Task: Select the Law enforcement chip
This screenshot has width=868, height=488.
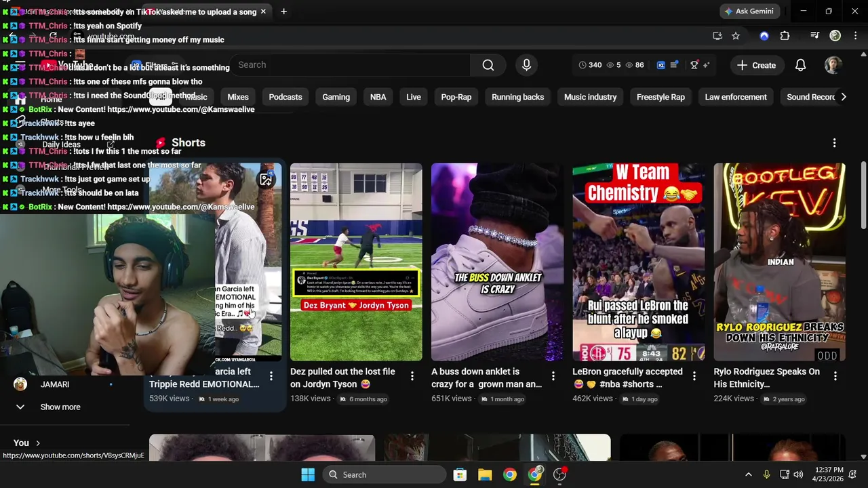Action: pos(736,97)
